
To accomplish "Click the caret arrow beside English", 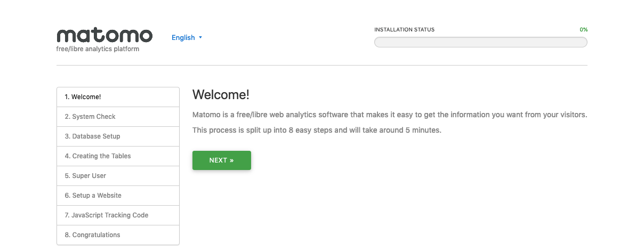I will pos(200,38).
